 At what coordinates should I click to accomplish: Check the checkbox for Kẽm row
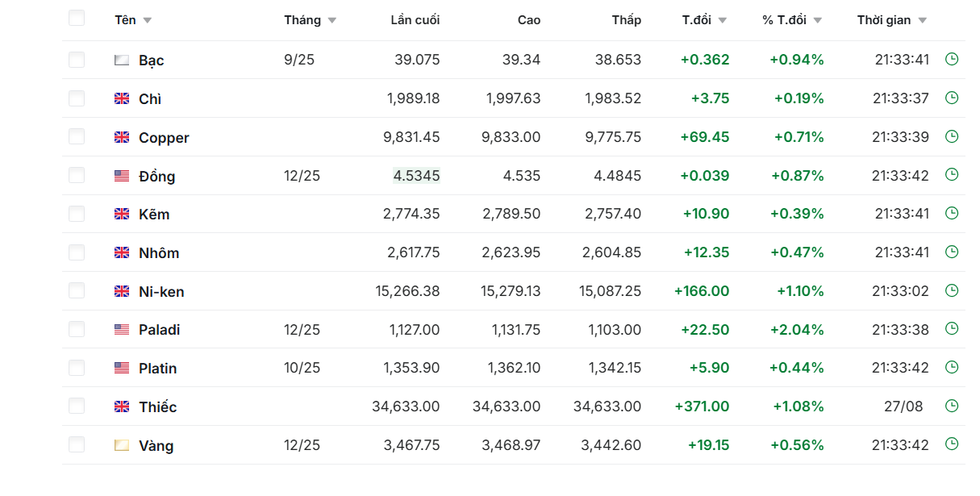(77, 214)
